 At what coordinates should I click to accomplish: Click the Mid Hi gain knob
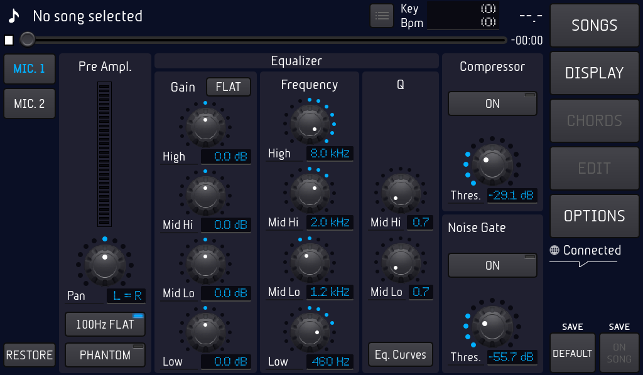[x=205, y=195]
